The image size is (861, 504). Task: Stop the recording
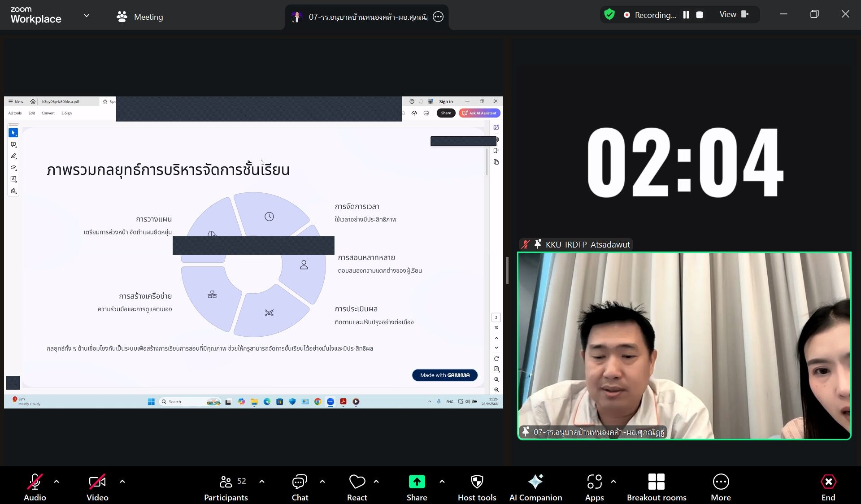pyautogui.click(x=699, y=15)
